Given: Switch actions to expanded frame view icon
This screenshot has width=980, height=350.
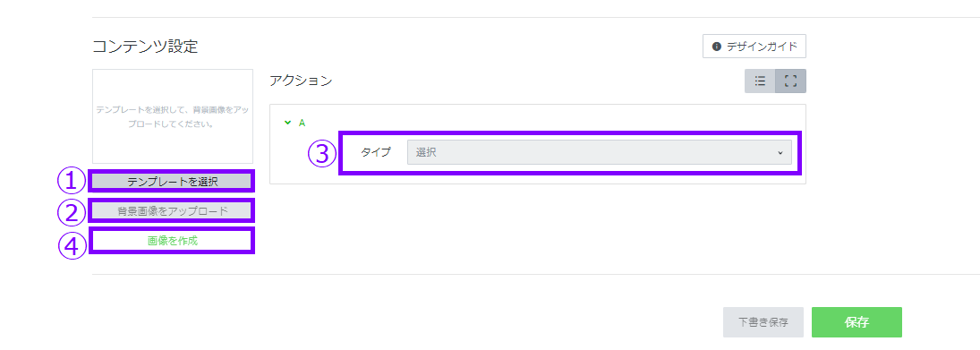Looking at the screenshot, I should [x=790, y=81].
